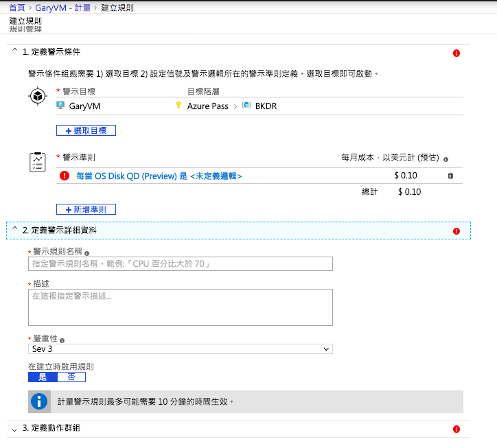Click the 目標階層 column header

(x=203, y=91)
